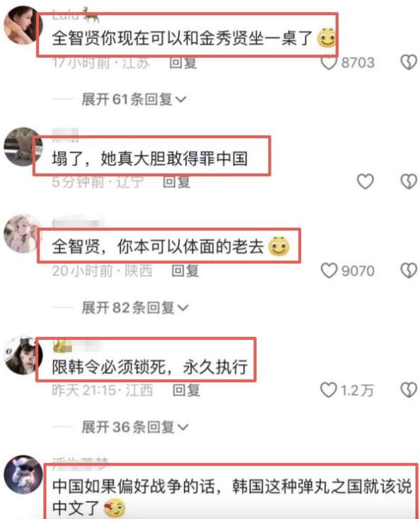Viewport: 420px width, 519px height.
Task: Dislike the comment with 8703 likes
Action: 409,62
